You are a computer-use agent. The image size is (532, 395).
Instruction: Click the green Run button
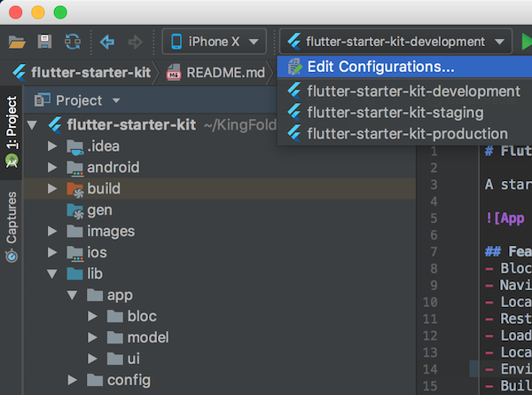click(527, 42)
